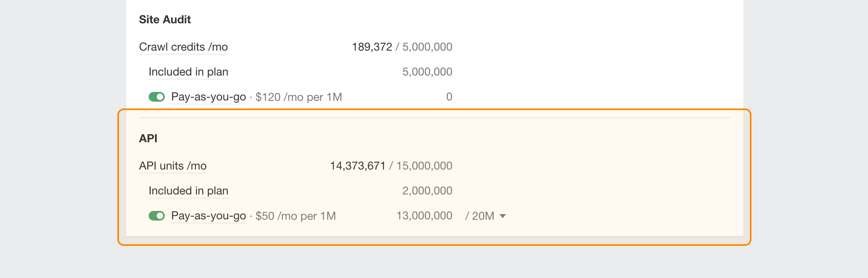The image size is (868, 278).
Task: Click Pay-as-you-go label at $50 rate
Action: 209,216
